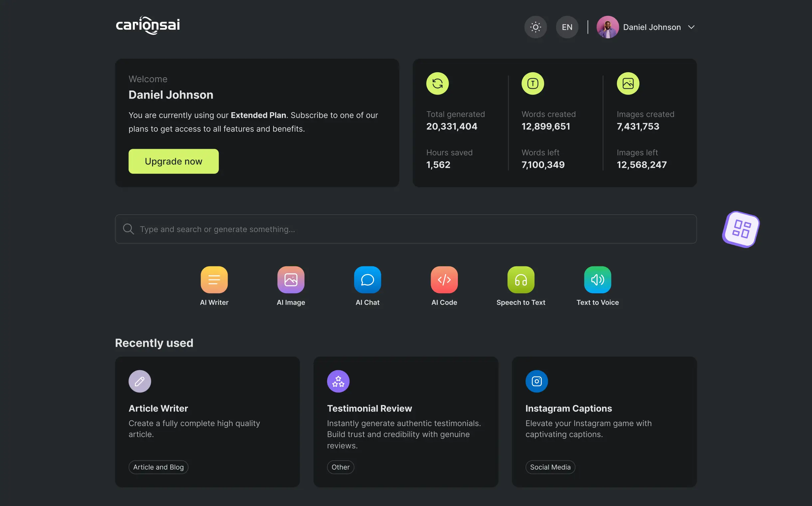This screenshot has width=812, height=506.
Task: Click the Article and Blog category tag
Action: coord(158,467)
